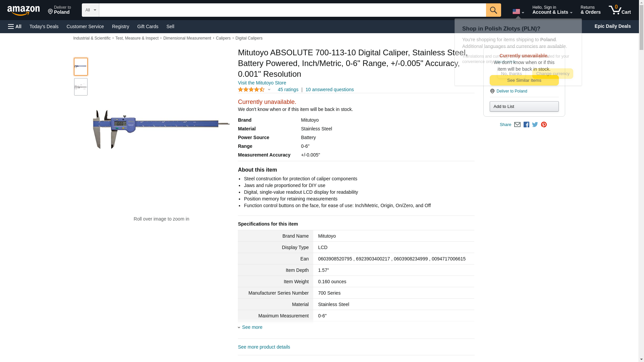Expand the star ratings breakdown arrow

(x=269, y=89)
